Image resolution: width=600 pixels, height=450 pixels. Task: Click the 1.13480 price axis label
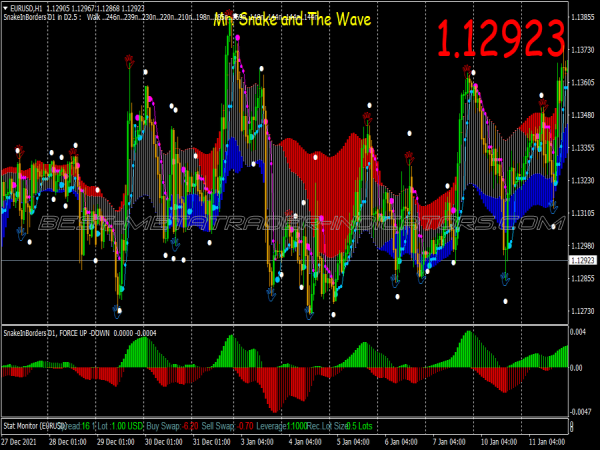tap(583, 115)
